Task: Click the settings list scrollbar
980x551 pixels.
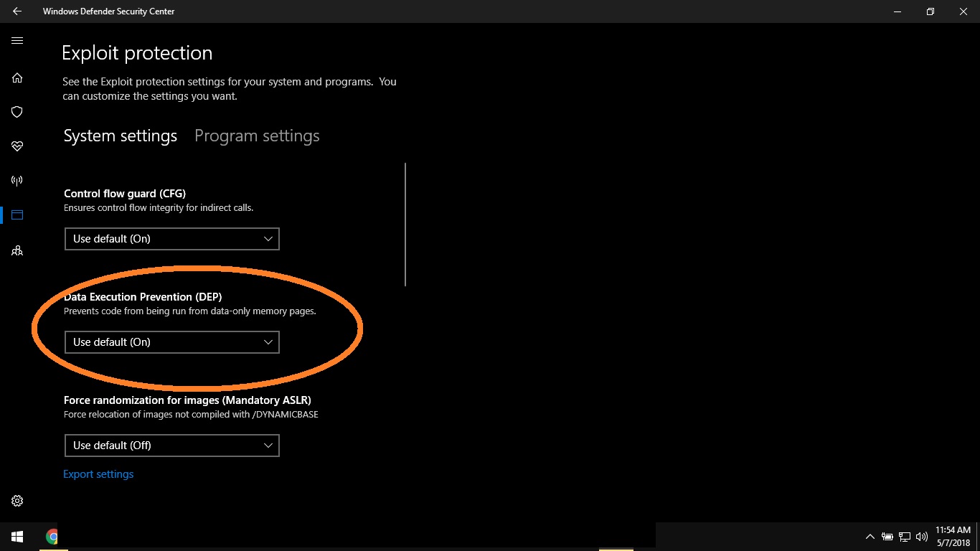Action: (405, 225)
